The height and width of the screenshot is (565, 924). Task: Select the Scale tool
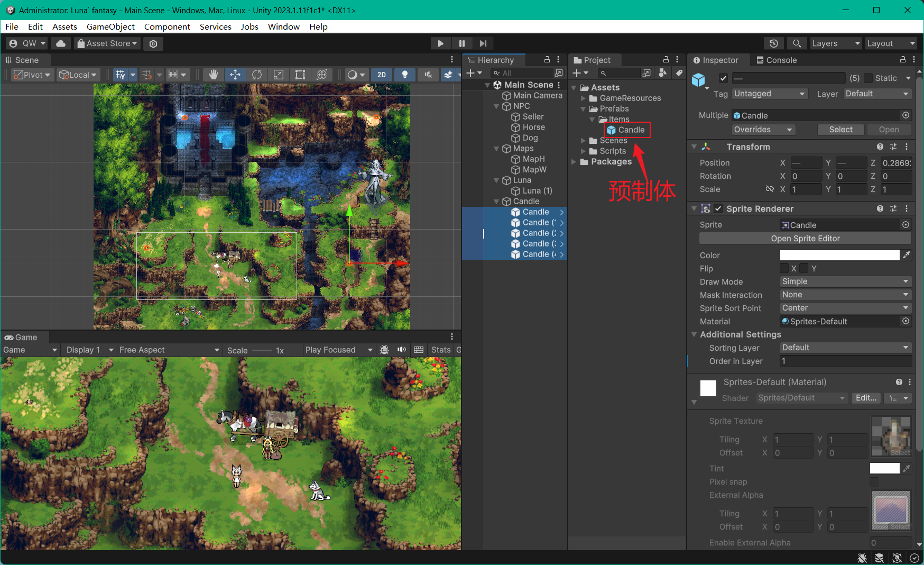tap(279, 75)
